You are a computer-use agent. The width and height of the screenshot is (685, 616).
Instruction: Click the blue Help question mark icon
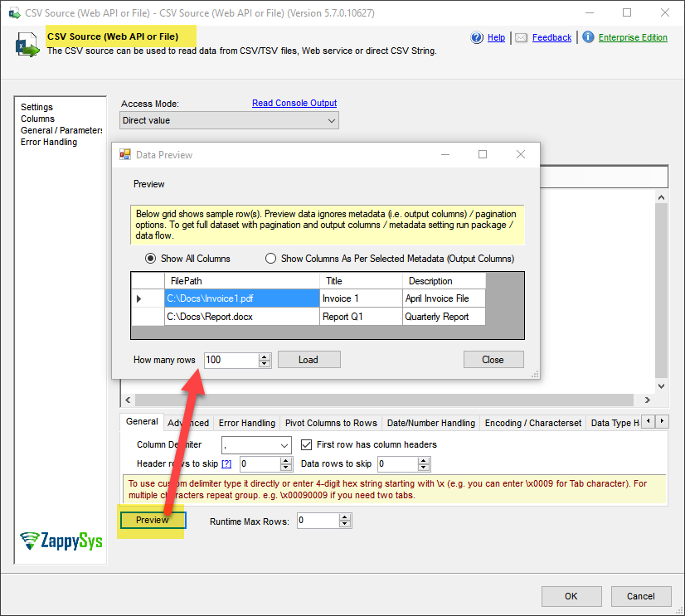(x=477, y=37)
